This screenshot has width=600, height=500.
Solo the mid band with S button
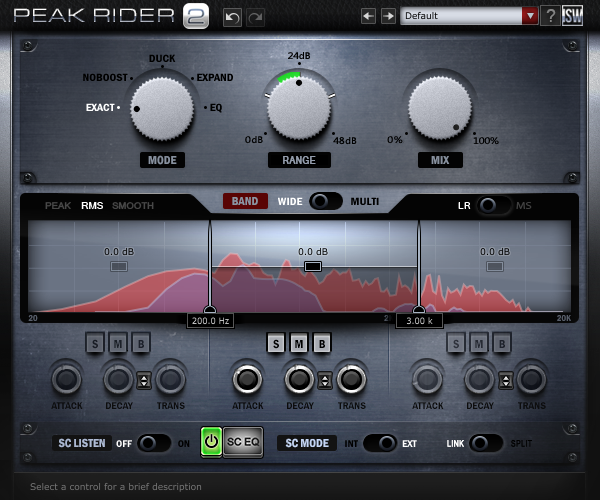tap(276, 344)
